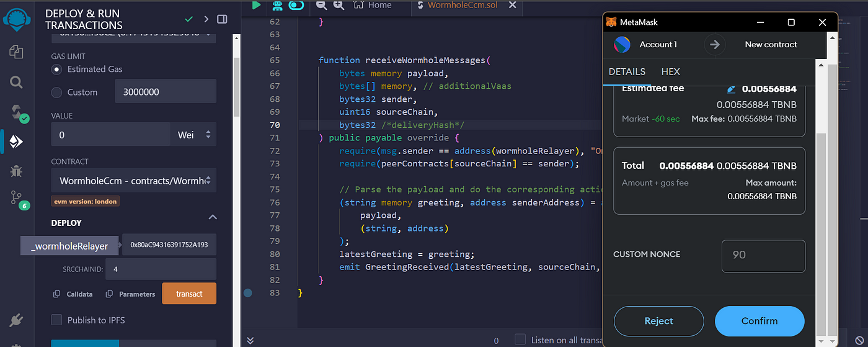Click the right arrow in panel header

[206, 19]
